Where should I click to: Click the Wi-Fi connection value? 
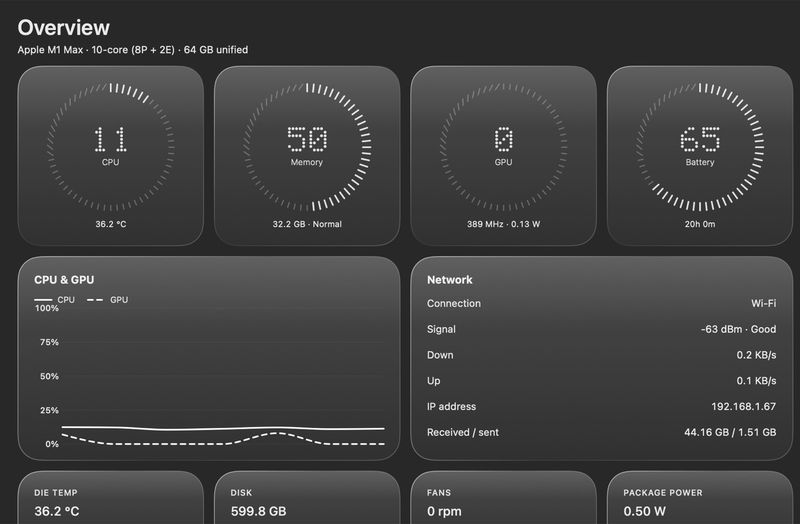coord(763,303)
